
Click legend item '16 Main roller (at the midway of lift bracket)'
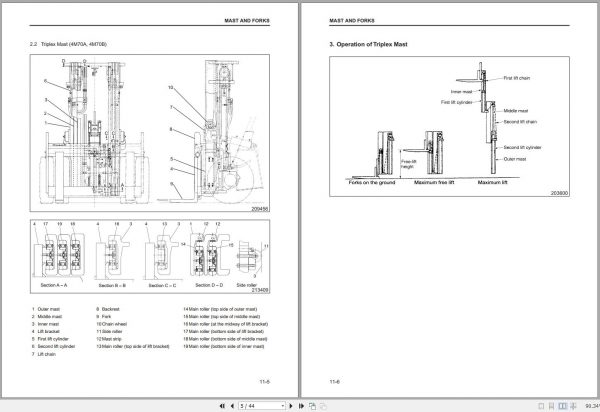point(225,324)
